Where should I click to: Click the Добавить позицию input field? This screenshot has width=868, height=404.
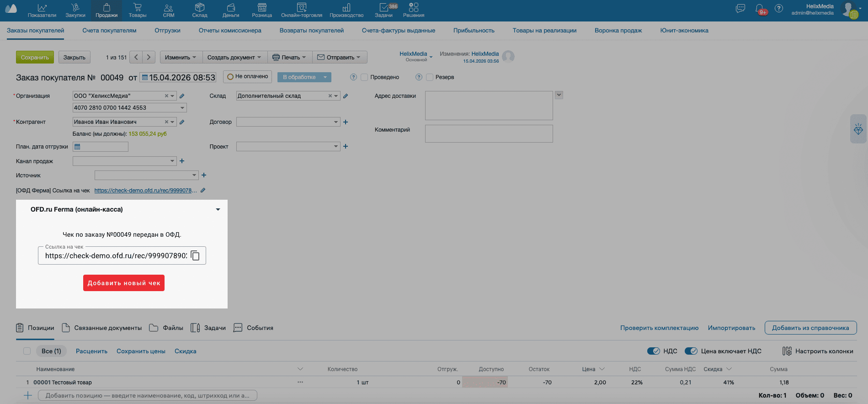click(x=148, y=395)
